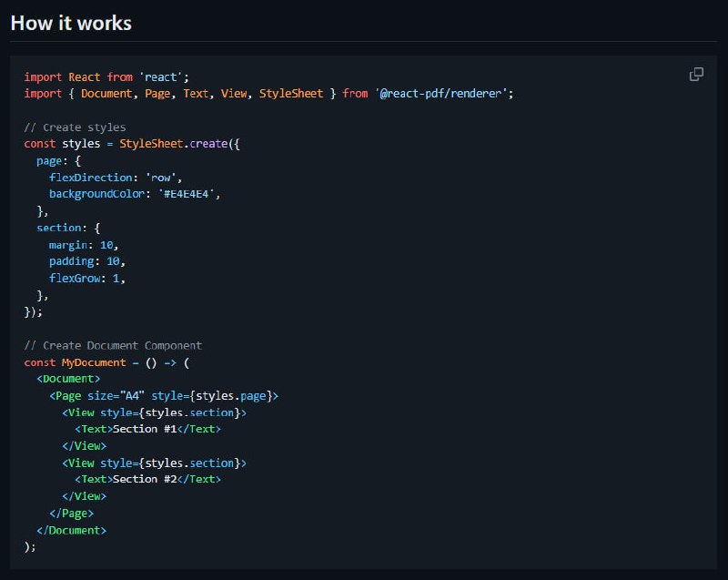Select the "backgroundColor: '#E4E4E4'," line
This screenshot has width=728, height=580.
[135, 194]
